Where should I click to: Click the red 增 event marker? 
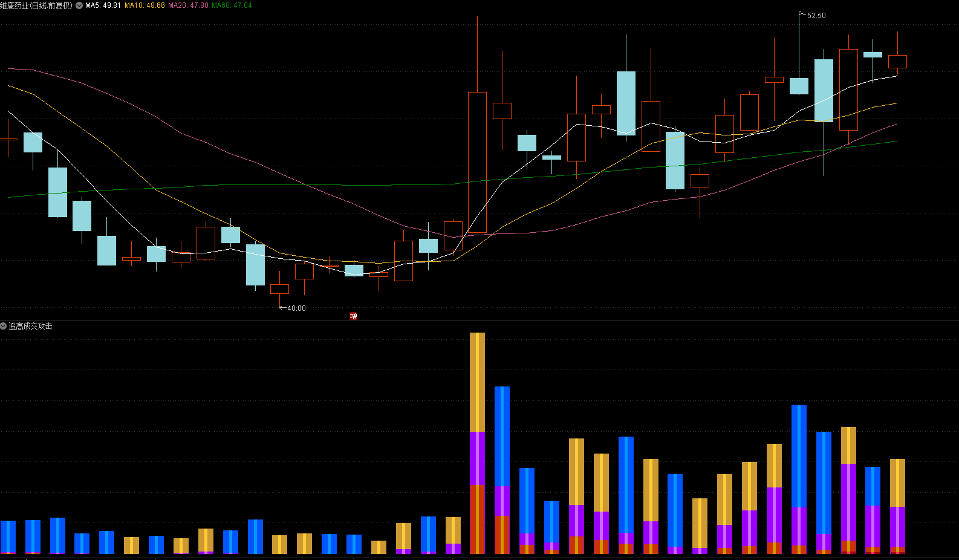[x=353, y=316]
